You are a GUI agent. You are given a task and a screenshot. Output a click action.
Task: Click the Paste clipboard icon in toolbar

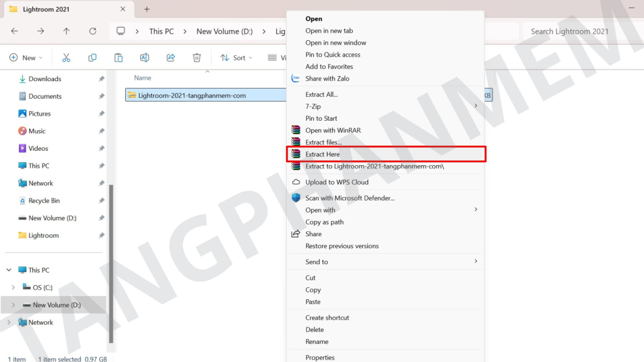click(x=118, y=58)
